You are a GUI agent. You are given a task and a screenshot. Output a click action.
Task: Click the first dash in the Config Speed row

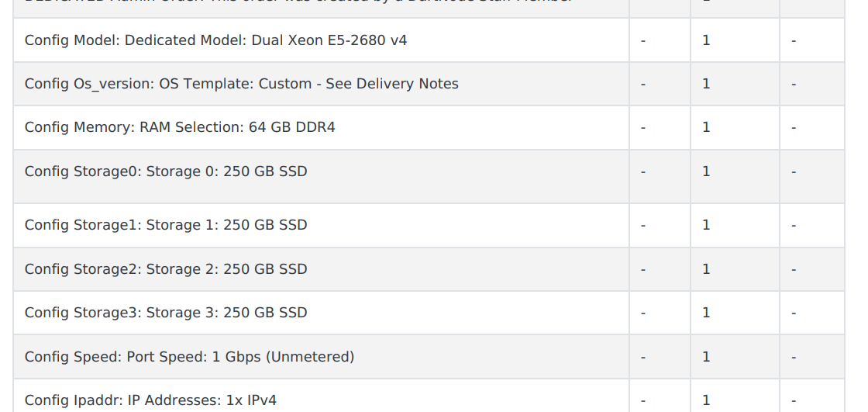(643, 357)
